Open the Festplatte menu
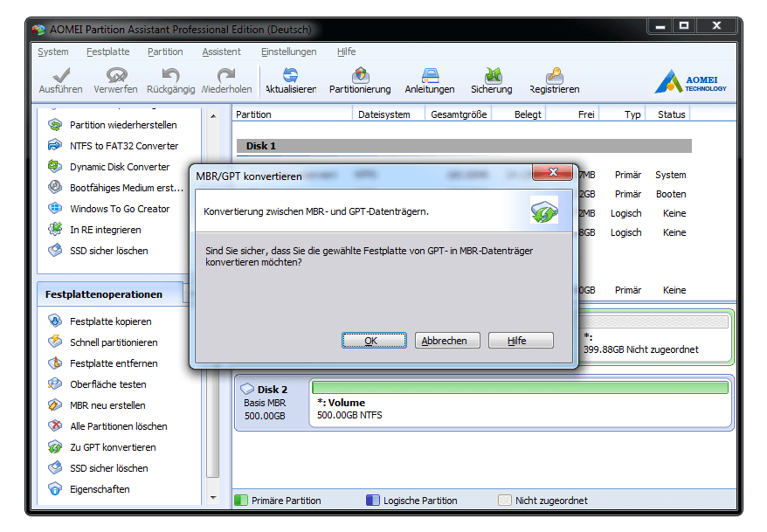Screen dimensions: 767x532 pos(108,52)
